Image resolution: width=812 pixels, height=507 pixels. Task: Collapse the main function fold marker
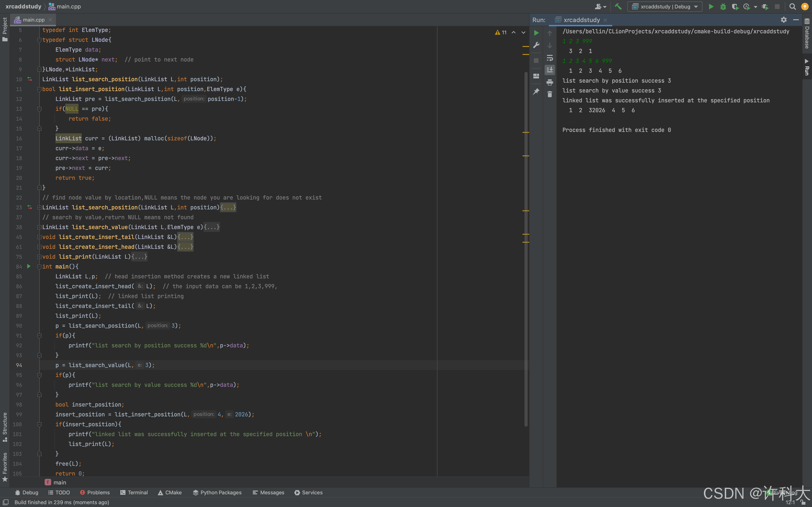[39, 267]
